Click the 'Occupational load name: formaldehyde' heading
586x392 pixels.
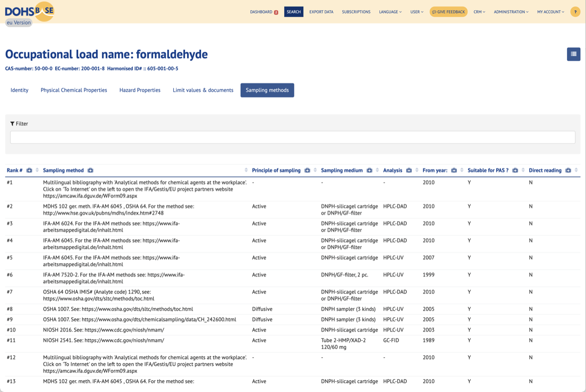[106, 54]
